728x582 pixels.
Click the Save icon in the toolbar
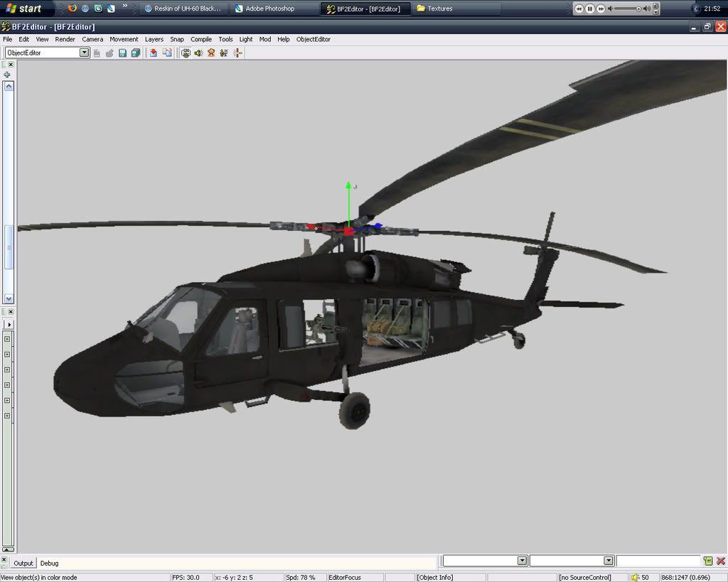[x=122, y=53]
